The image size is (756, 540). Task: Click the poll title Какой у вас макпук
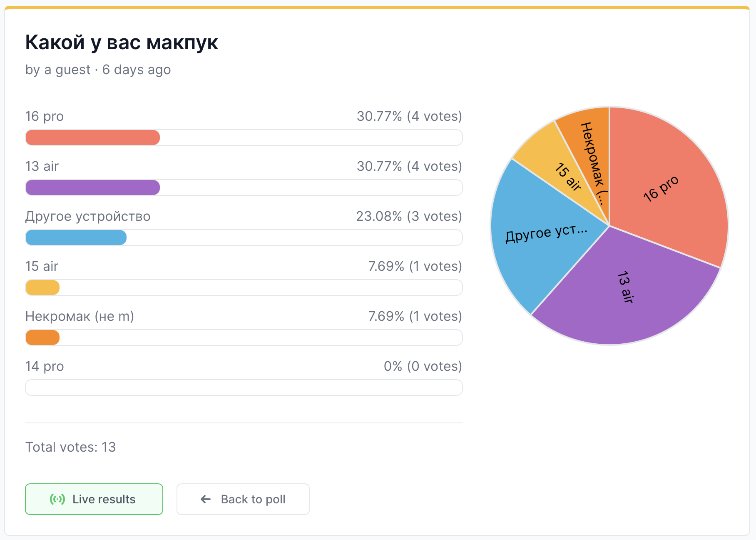[122, 42]
